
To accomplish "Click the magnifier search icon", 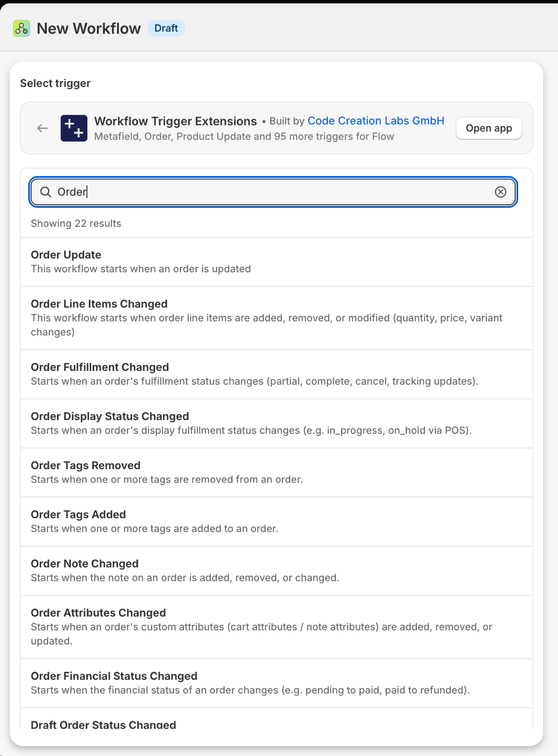I will click(46, 192).
